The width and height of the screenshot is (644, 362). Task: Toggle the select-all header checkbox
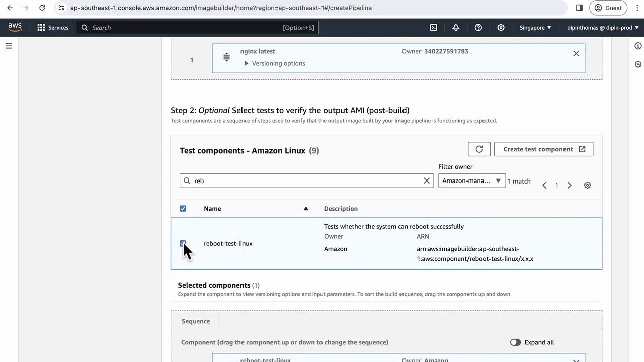pyautogui.click(x=183, y=209)
